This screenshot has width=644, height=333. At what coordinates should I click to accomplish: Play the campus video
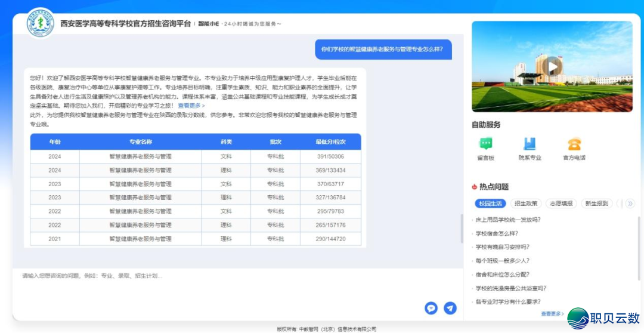552,66
